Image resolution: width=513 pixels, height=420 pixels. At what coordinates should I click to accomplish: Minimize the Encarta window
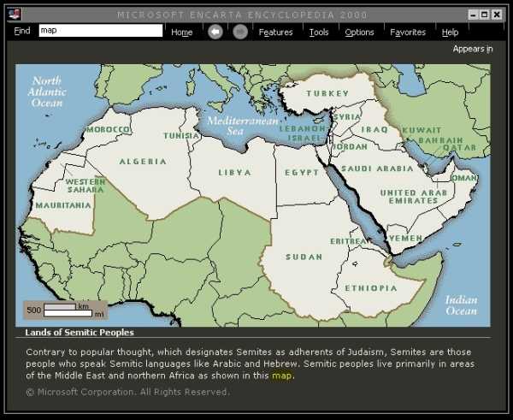click(473, 15)
